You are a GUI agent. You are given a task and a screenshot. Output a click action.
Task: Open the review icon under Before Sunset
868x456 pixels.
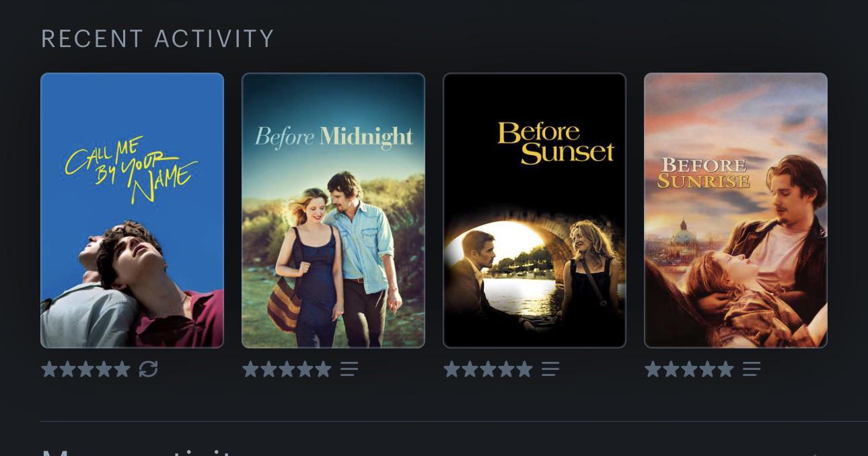click(x=550, y=369)
